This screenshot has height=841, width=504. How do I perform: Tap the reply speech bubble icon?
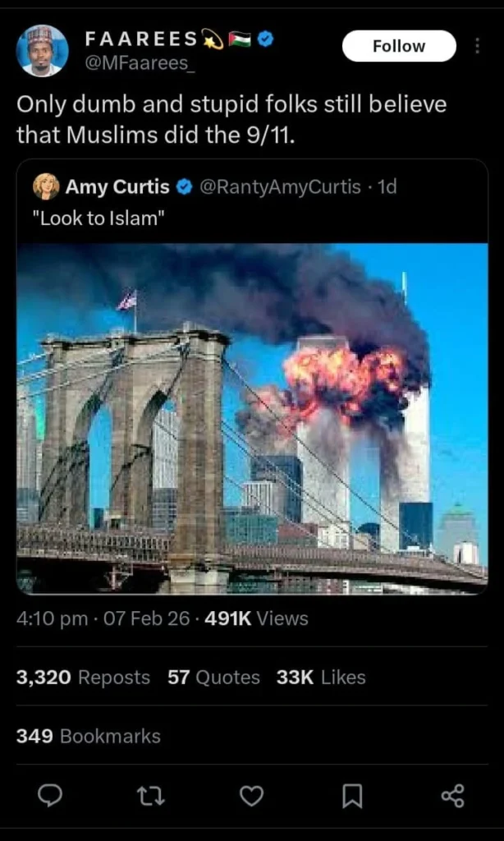[x=51, y=795]
